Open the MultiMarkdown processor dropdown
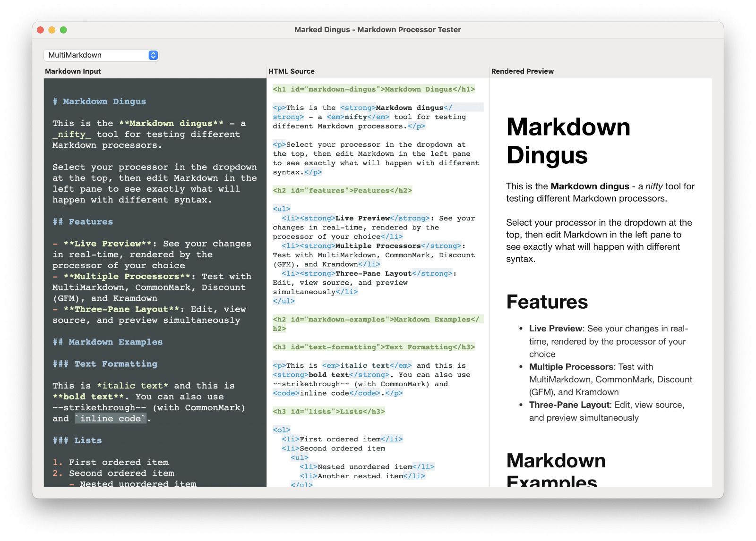The image size is (756, 541). (x=101, y=55)
